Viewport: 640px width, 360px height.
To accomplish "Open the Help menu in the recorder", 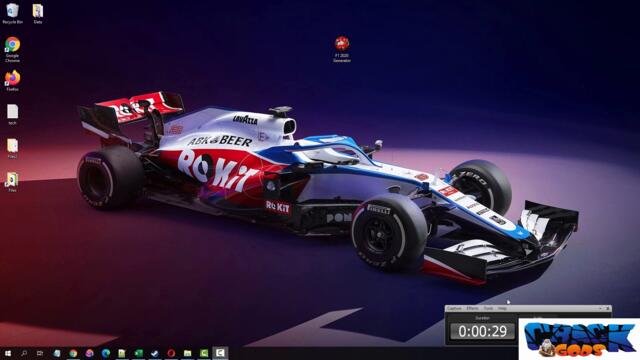I will pos(502,309).
